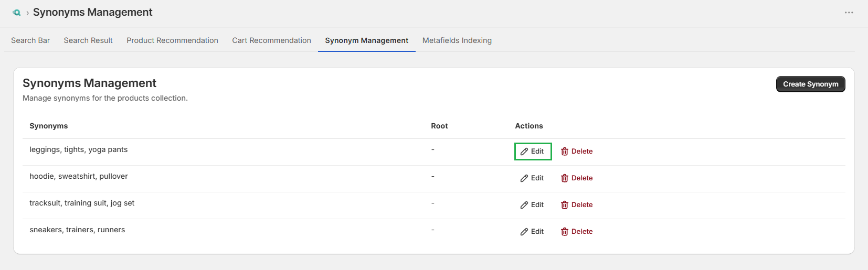
Task: Click 'Manage synonyms for the products collection' text
Action: click(105, 98)
